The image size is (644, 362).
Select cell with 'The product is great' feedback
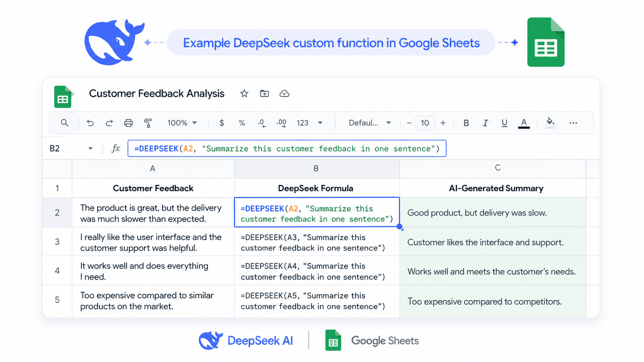[153, 213]
